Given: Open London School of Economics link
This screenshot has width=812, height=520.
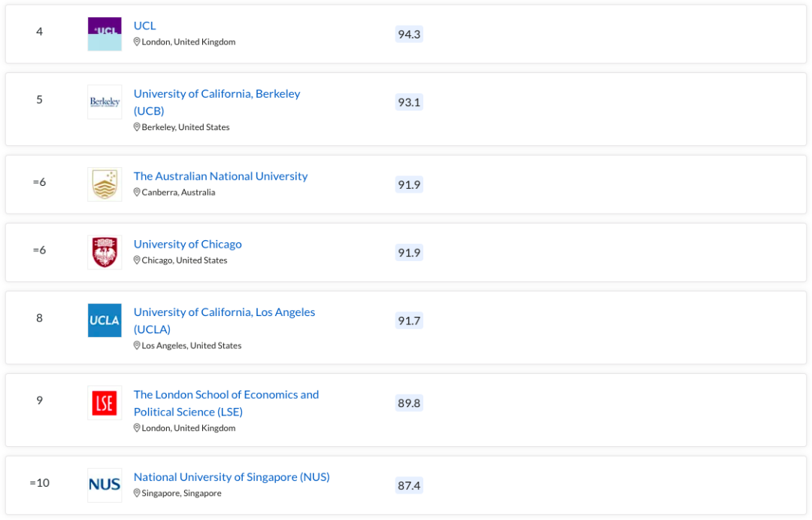Looking at the screenshot, I should 226,403.
